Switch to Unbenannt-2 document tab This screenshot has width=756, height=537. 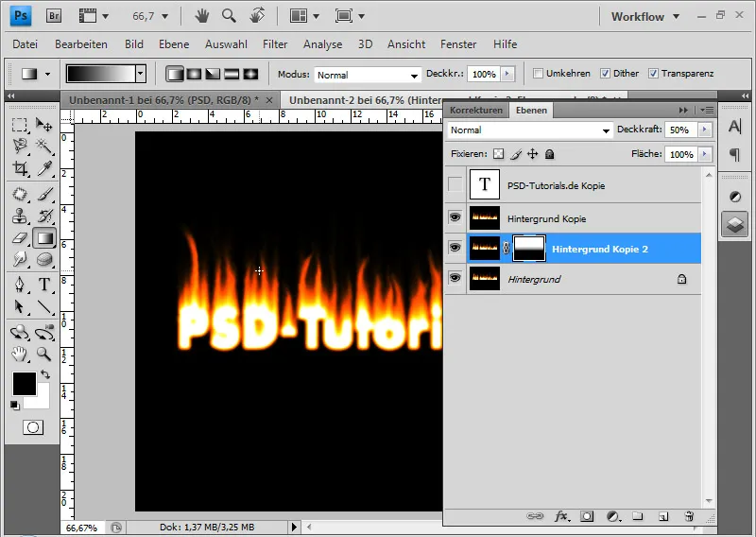pos(364,100)
